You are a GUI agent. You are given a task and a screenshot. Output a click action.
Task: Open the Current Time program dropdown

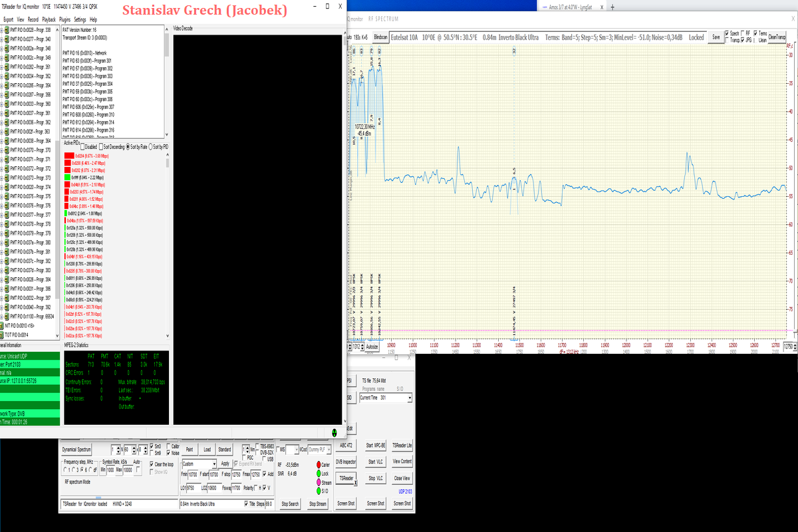click(x=409, y=398)
